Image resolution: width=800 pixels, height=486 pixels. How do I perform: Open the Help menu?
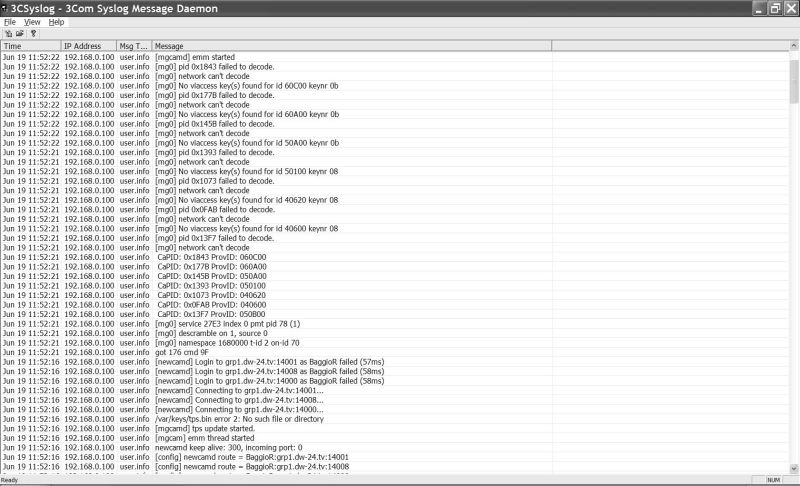pyautogui.click(x=56, y=22)
